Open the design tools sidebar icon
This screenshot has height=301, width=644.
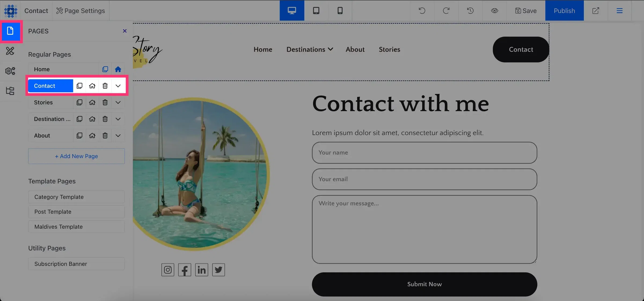tap(10, 51)
